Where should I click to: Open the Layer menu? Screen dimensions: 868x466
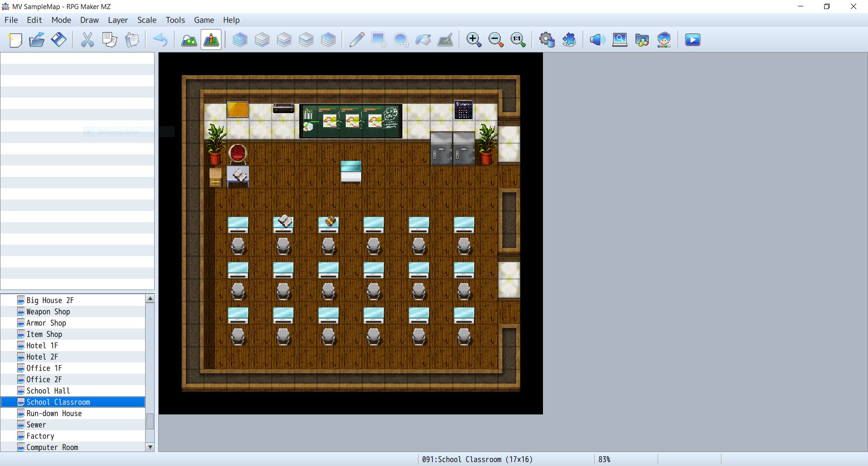click(118, 20)
